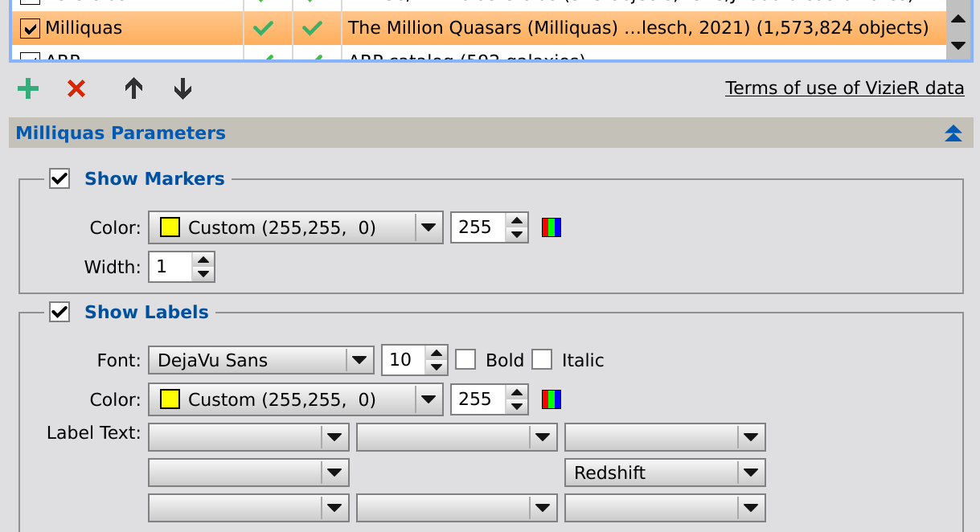Move catalog up with up arrow icon
Screen dimensions: 980x532
[x=133, y=88]
